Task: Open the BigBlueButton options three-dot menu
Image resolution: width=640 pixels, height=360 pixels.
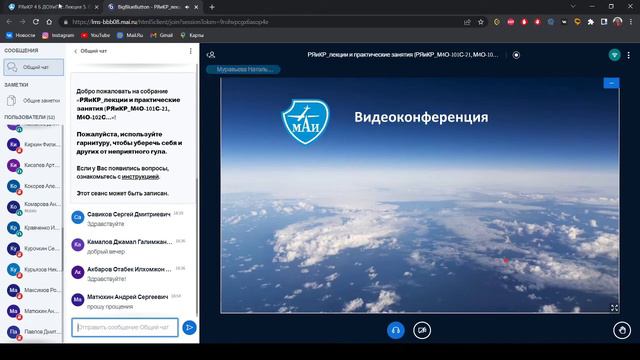Action: click(629, 55)
